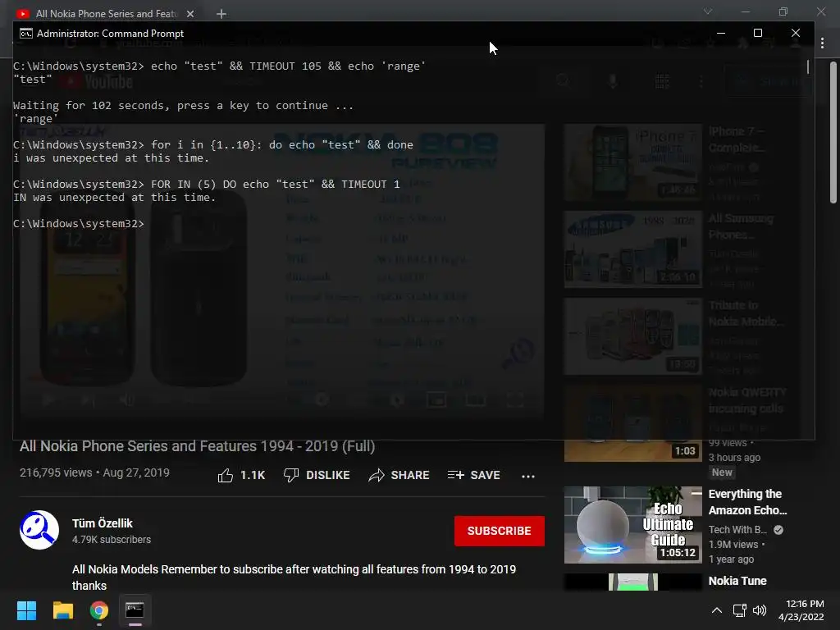Click the FOR IN (5) DO command line

click(207, 185)
